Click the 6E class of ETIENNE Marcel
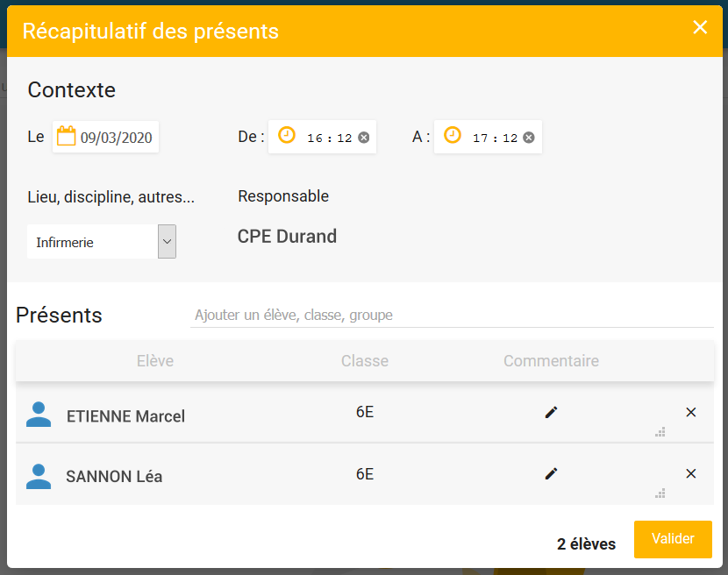Image resolution: width=728 pixels, height=575 pixels. point(365,412)
